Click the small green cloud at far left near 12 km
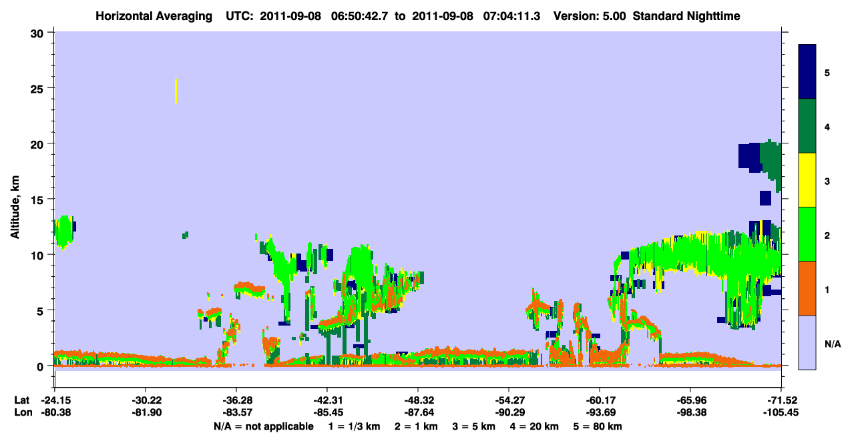 [64, 232]
